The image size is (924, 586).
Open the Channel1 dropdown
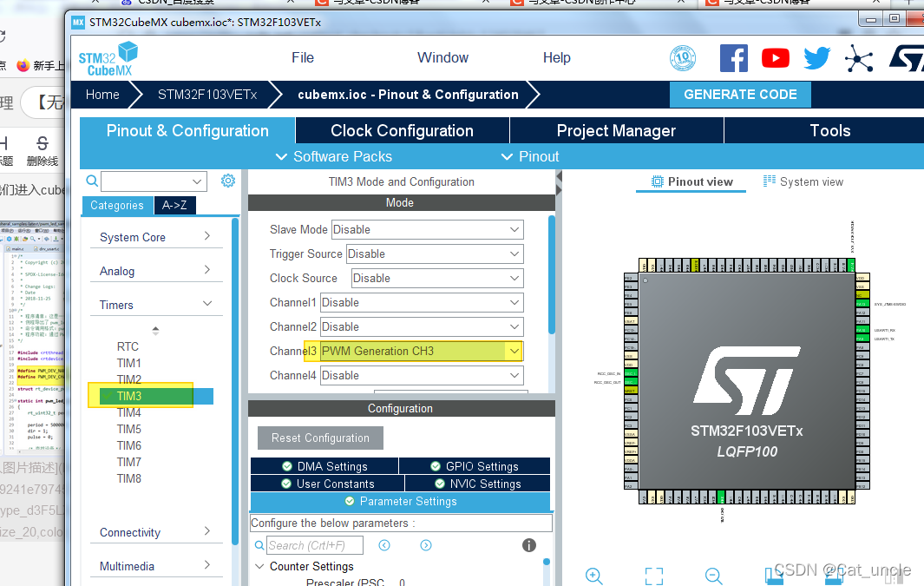422,302
